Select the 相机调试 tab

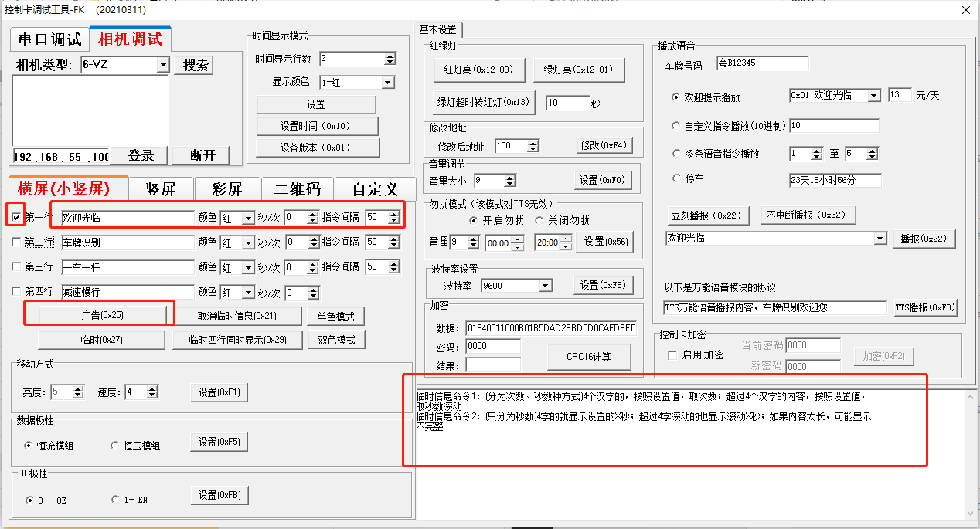130,39
